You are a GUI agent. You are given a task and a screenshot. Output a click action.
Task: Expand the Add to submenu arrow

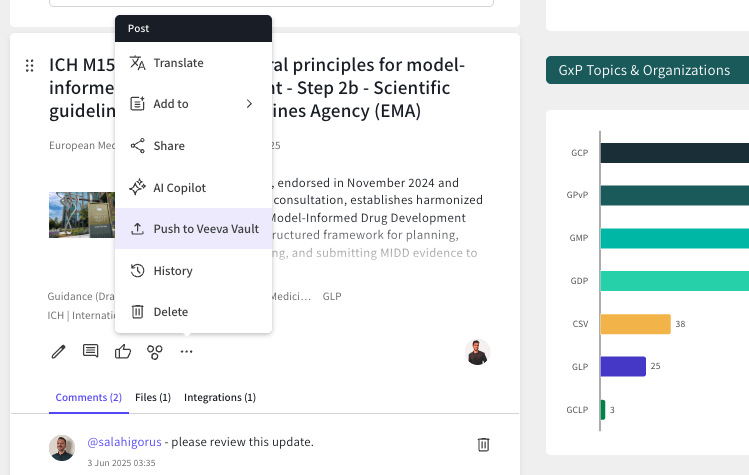click(x=249, y=104)
